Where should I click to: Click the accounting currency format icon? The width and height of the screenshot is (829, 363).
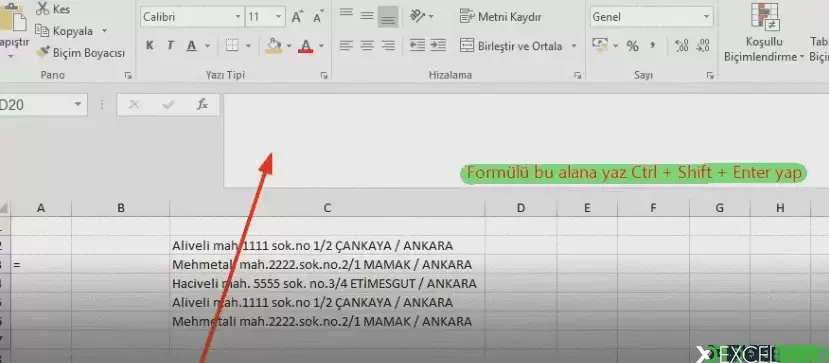[600, 45]
